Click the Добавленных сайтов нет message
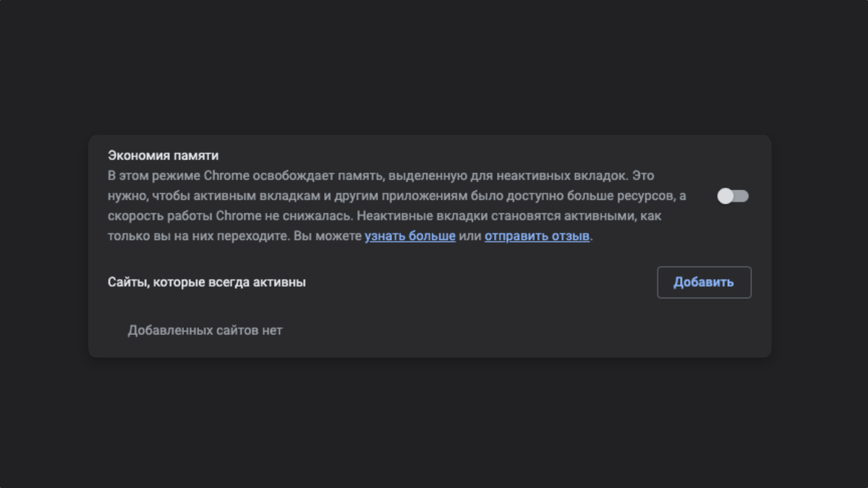 coord(205,330)
